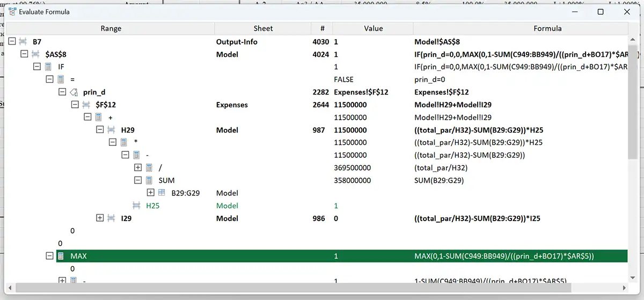Image resolution: width=644 pixels, height=300 pixels.
Task: Collapse the IF function node
Action: point(37,67)
